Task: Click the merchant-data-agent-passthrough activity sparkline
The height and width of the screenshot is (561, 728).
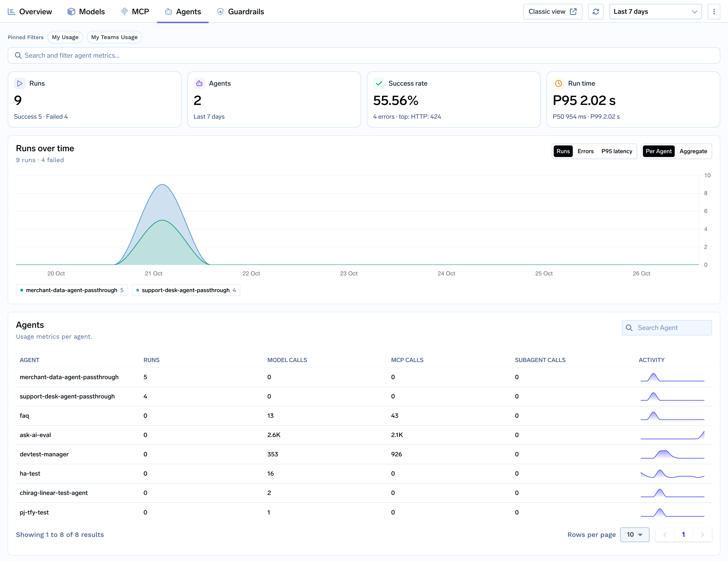Action: (x=672, y=377)
